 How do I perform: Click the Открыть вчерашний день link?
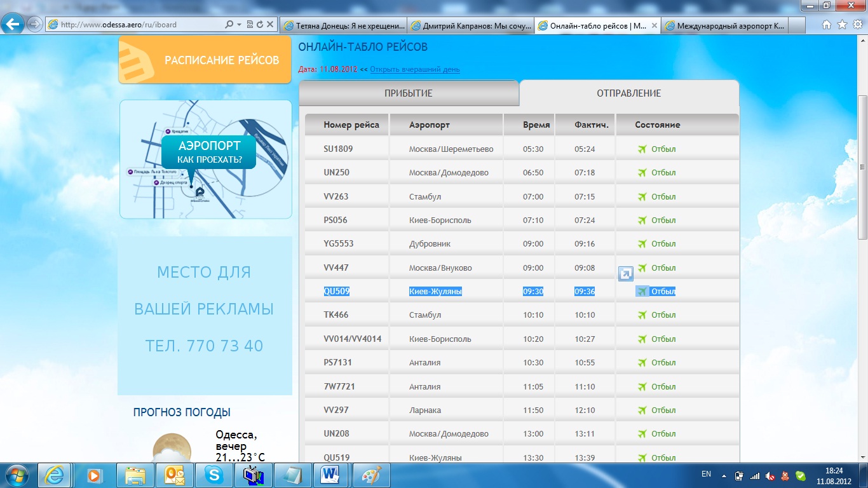[x=414, y=69]
